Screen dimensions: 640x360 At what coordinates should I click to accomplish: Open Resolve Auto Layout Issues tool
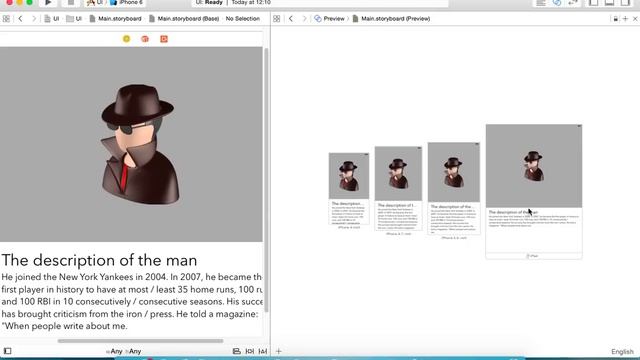coord(263,351)
